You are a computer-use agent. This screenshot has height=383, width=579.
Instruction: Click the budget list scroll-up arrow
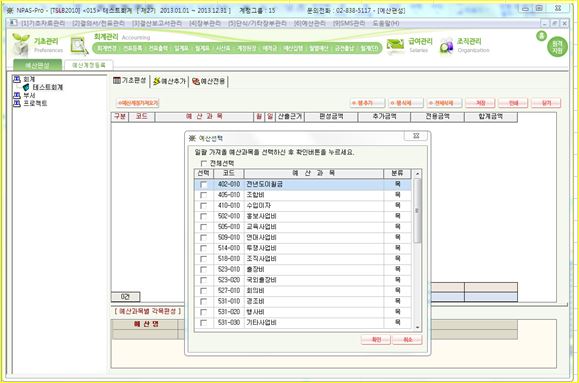417,174
